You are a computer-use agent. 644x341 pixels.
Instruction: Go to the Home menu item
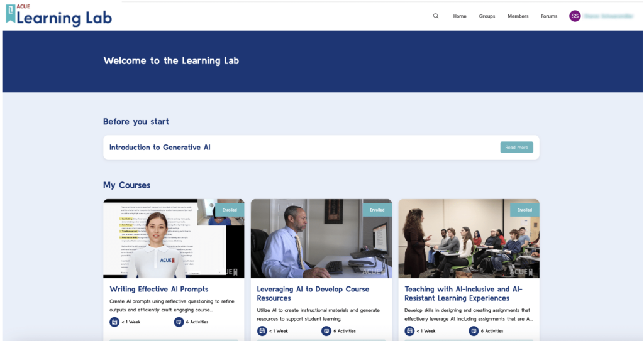click(x=460, y=16)
